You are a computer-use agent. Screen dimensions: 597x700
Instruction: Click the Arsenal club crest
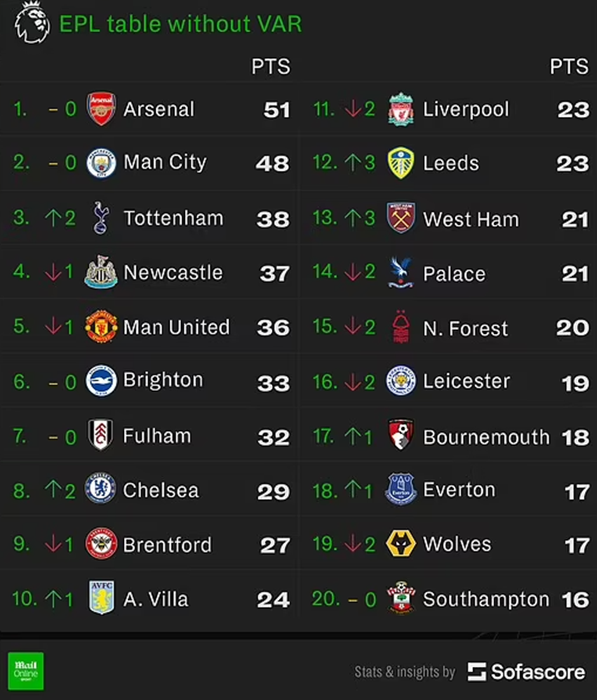(101, 109)
